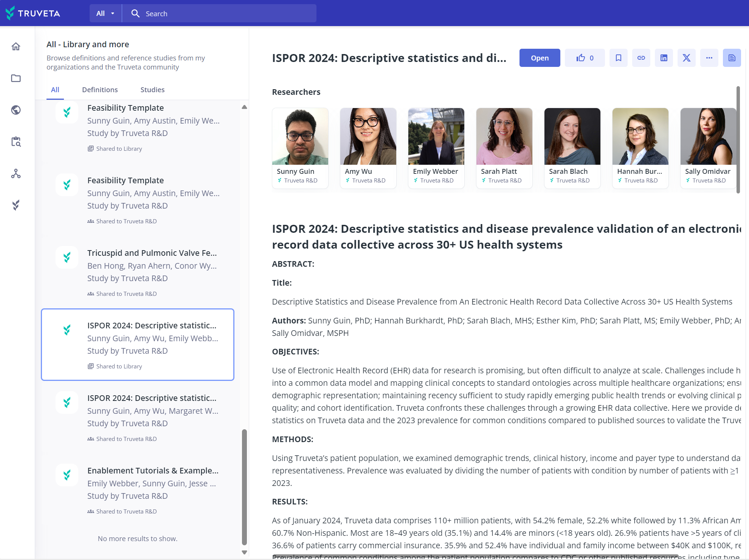Image resolution: width=749 pixels, height=560 pixels.
Task: Switch to the Studies tab
Action: point(152,90)
